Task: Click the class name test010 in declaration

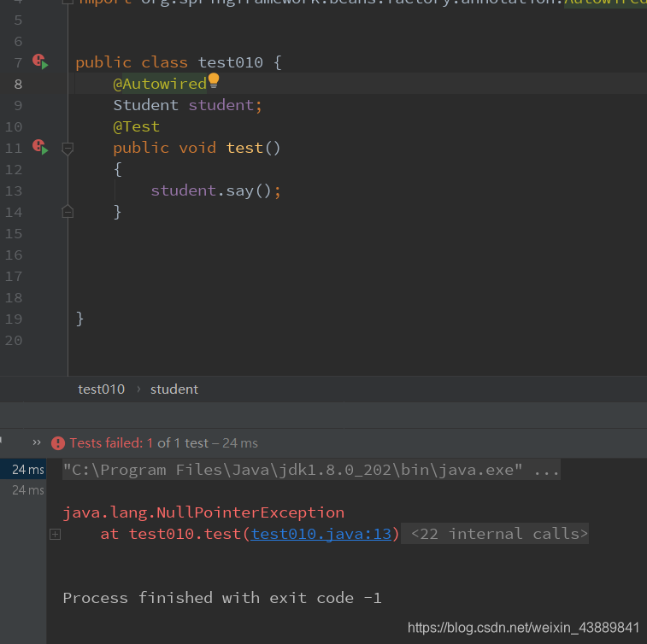Action: [x=230, y=62]
